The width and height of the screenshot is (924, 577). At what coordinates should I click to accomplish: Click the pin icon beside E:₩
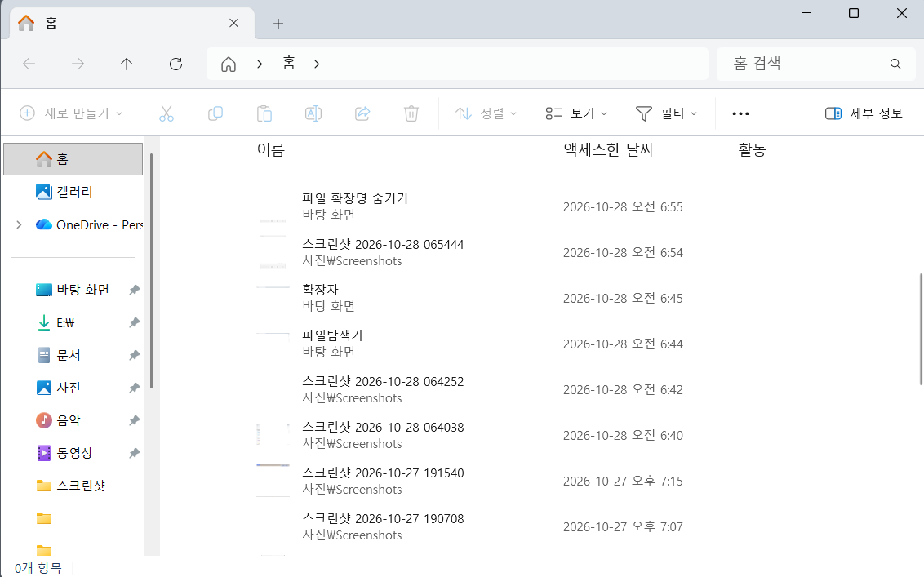(x=135, y=322)
